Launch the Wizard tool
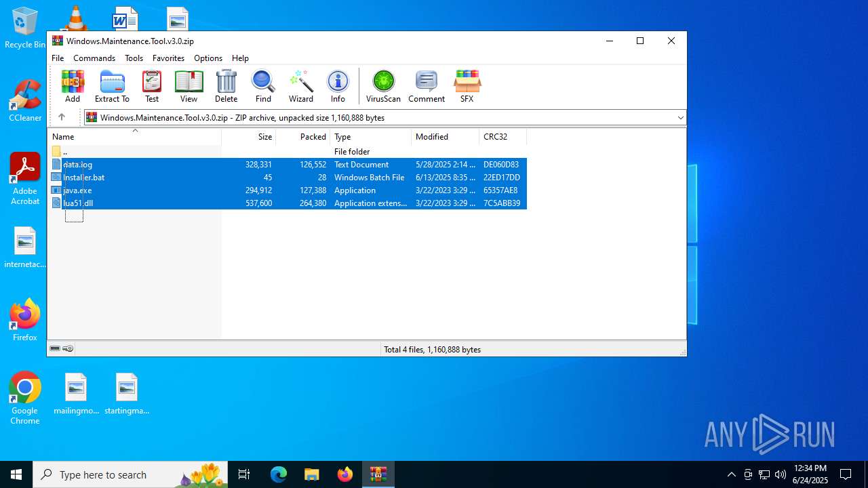 [x=301, y=86]
